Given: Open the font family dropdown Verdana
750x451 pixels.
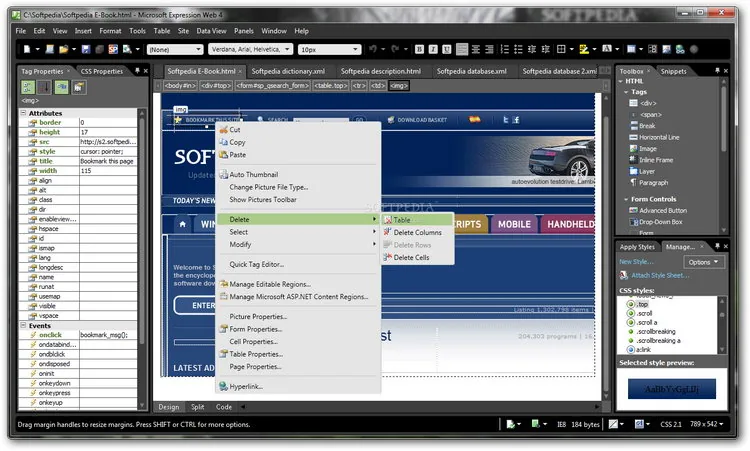Looking at the screenshot, I should click(250, 49).
